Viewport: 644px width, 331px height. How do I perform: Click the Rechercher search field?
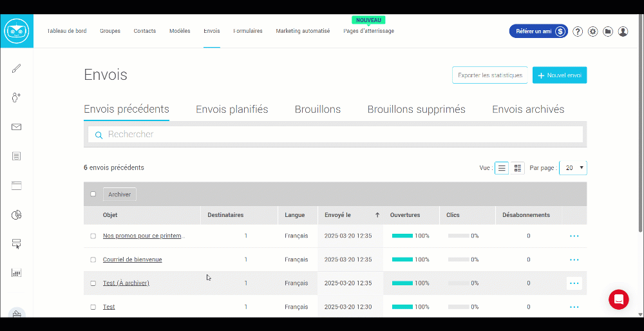pos(335,135)
